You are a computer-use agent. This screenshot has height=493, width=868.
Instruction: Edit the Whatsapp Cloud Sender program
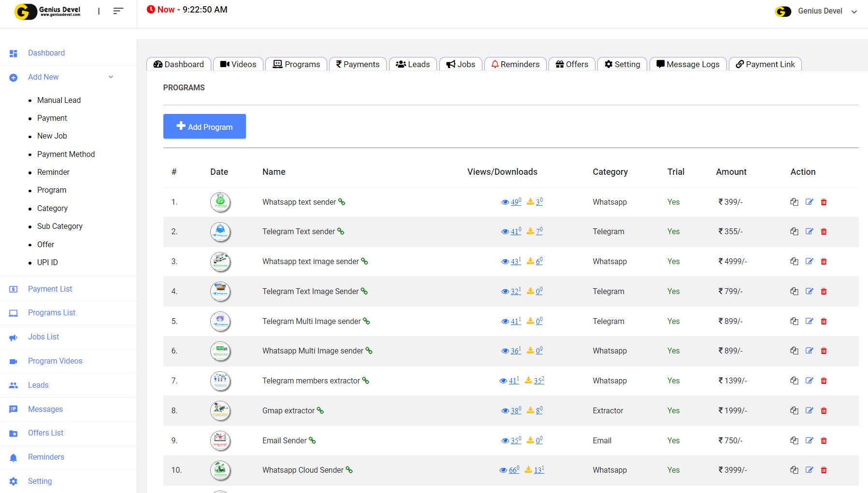coord(809,470)
